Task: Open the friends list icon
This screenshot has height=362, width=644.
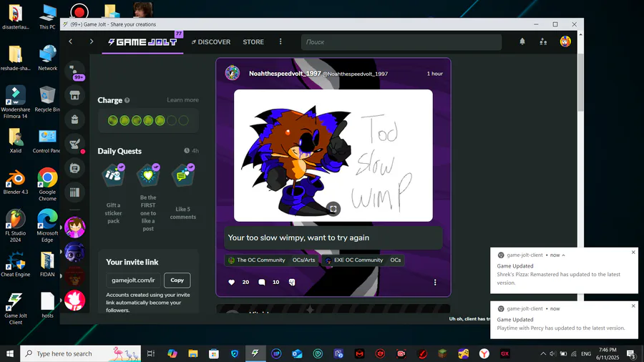Action: pyautogui.click(x=543, y=41)
